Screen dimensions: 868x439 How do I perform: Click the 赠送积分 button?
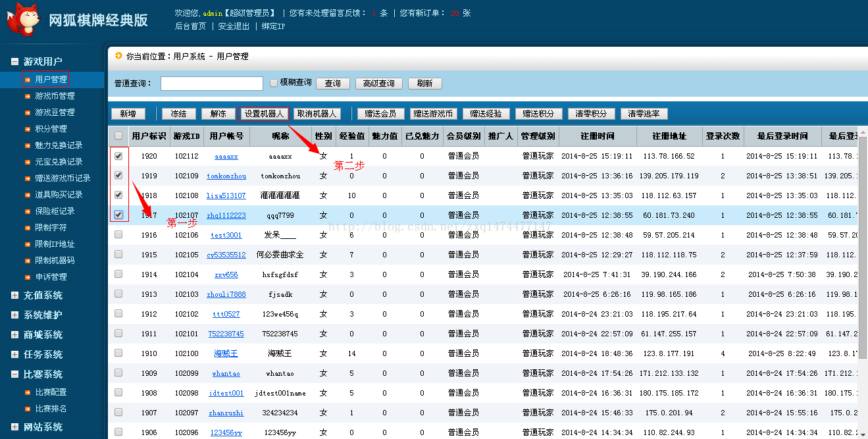(x=539, y=114)
